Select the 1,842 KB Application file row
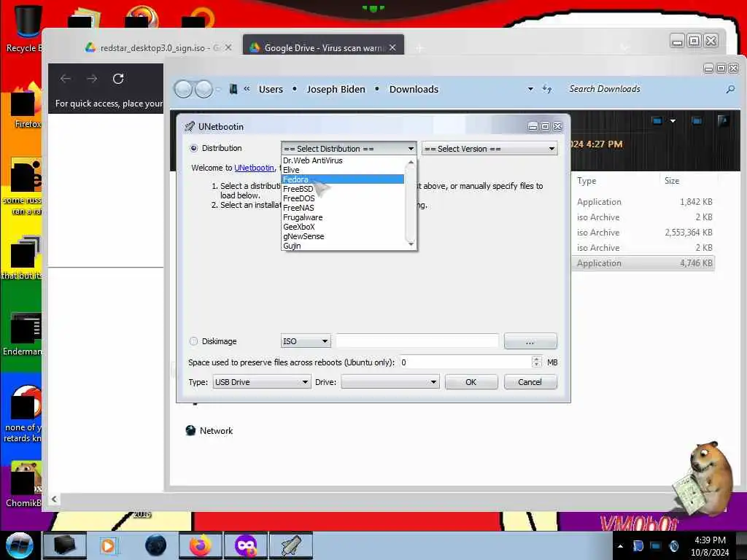This screenshot has height=560, width=747. (x=643, y=202)
